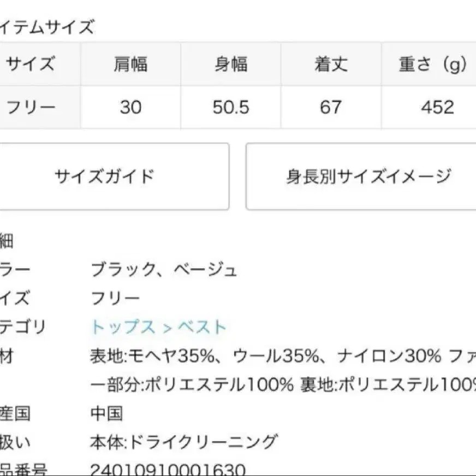This screenshot has width=476, height=476.
Task: Click the 中国 country of origin value
Action: pos(106,413)
